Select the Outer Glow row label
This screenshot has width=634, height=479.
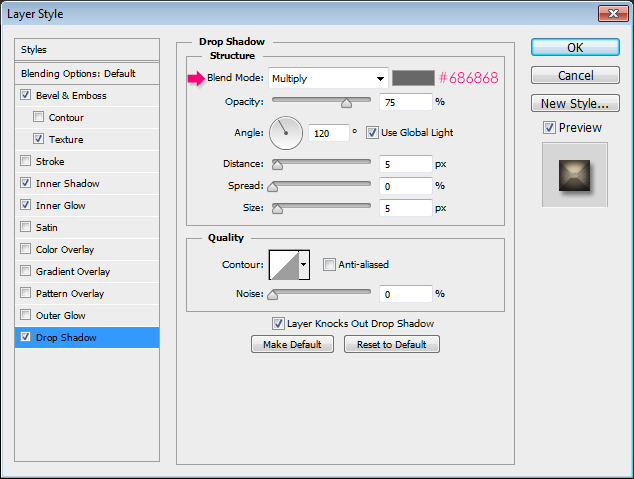click(x=61, y=315)
